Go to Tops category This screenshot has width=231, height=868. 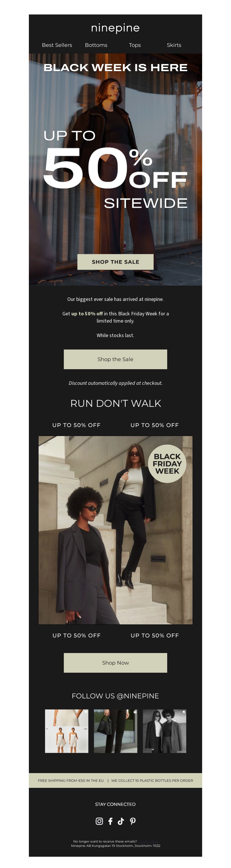point(135,45)
